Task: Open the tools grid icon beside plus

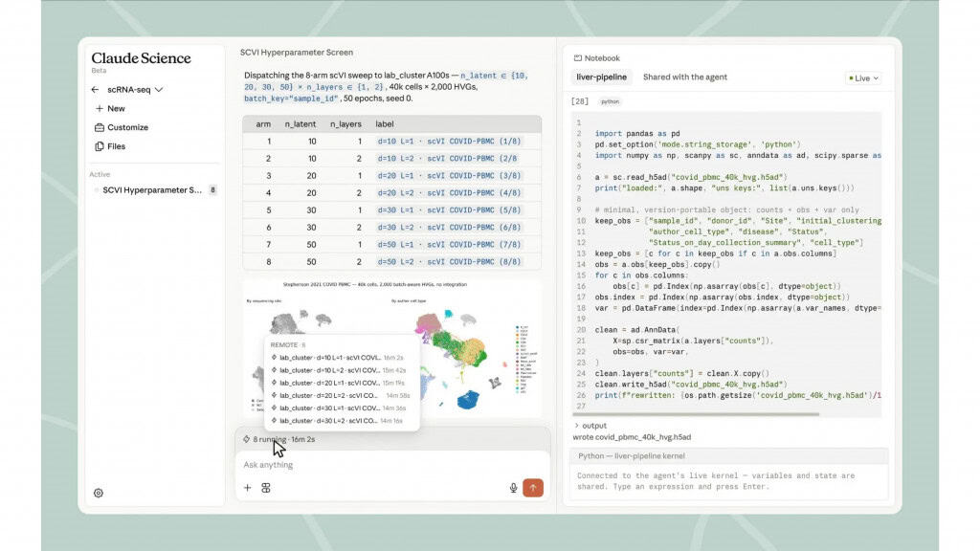Action: click(x=266, y=488)
